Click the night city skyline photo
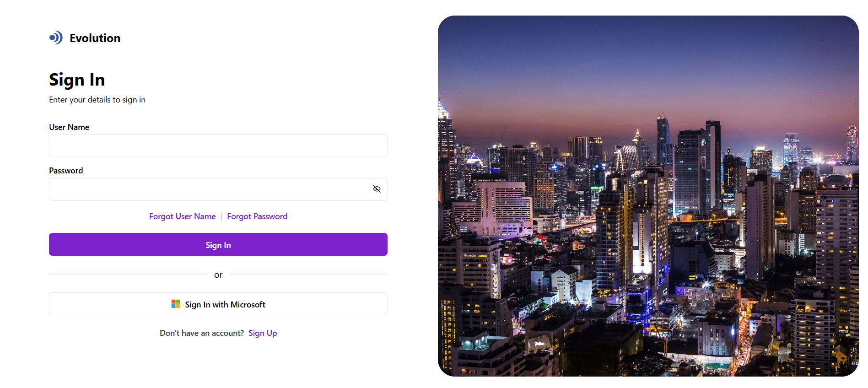This screenshot has height=388, width=868. click(x=648, y=196)
